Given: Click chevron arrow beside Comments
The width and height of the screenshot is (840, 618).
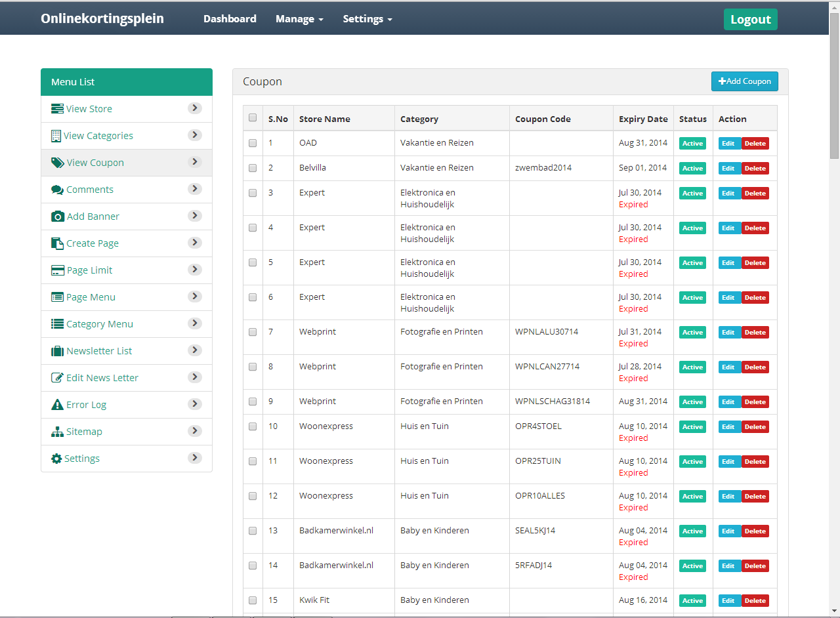Looking at the screenshot, I should tap(195, 189).
